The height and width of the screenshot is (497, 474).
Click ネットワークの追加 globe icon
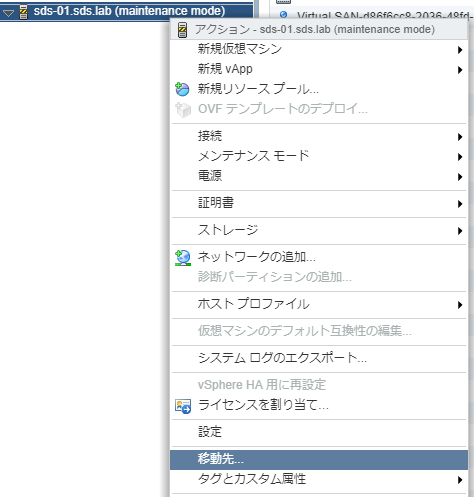[x=183, y=258]
